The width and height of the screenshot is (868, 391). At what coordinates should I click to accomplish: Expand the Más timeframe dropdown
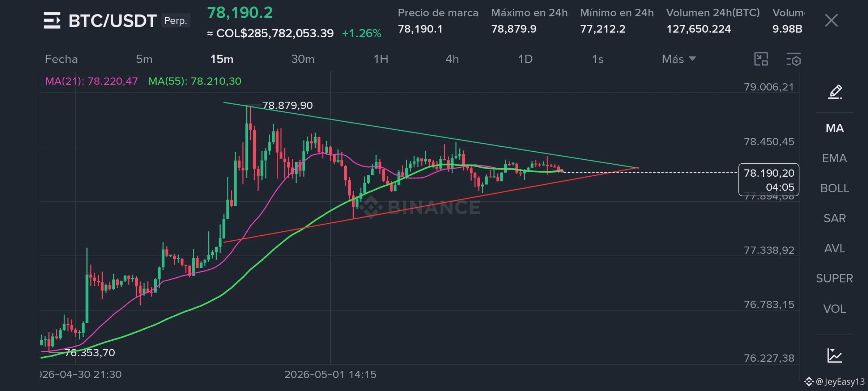tap(678, 59)
